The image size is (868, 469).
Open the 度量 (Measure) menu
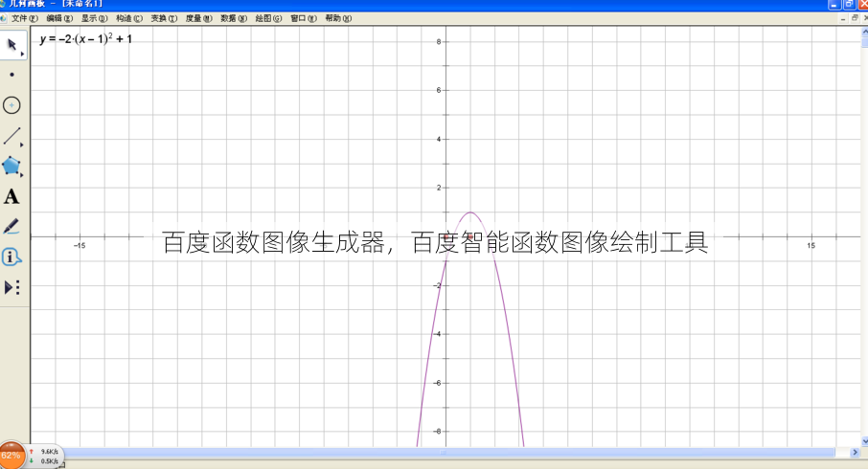tap(198, 18)
